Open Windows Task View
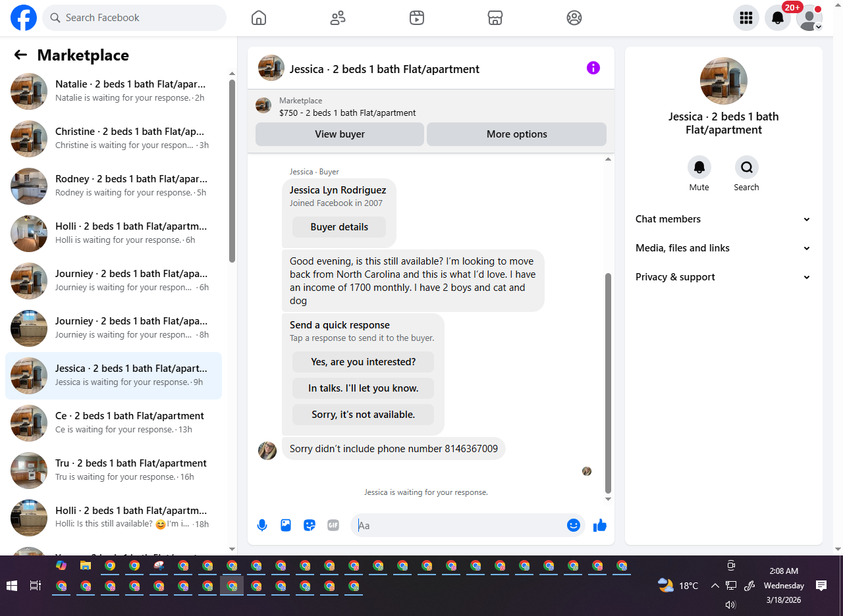 36,586
